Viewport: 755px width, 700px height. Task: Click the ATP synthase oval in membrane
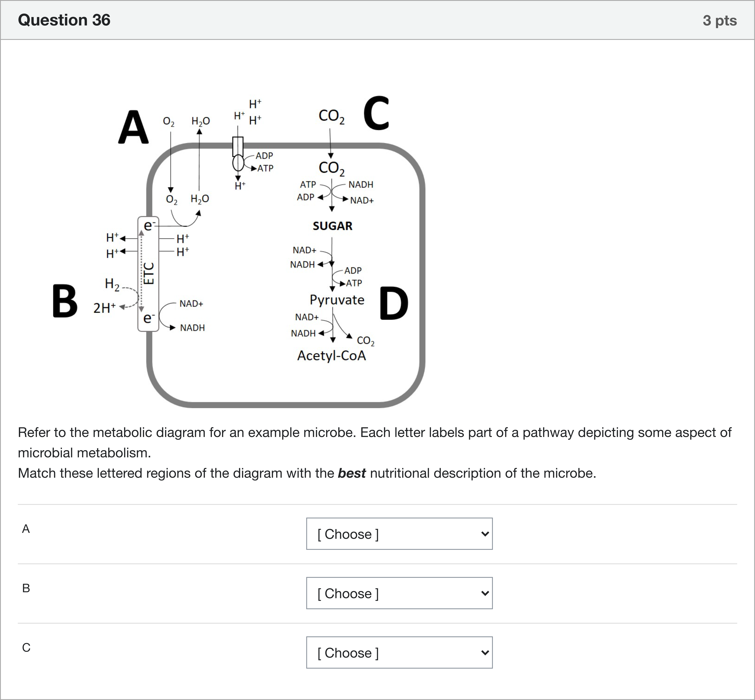pos(238,163)
